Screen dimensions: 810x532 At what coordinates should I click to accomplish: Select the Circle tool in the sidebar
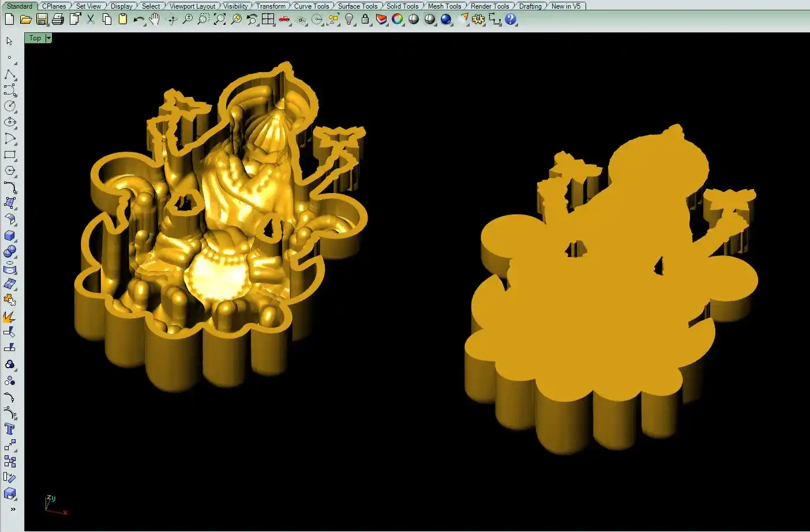(x=10, y=106)
